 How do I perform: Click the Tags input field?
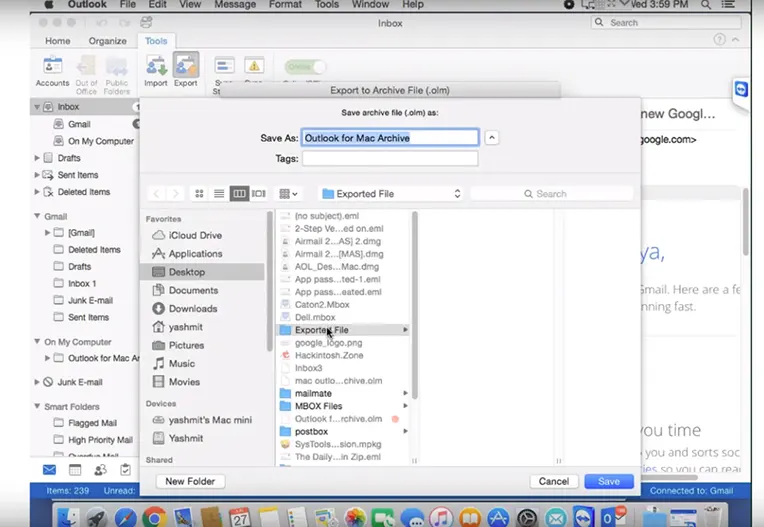(390, 159)
